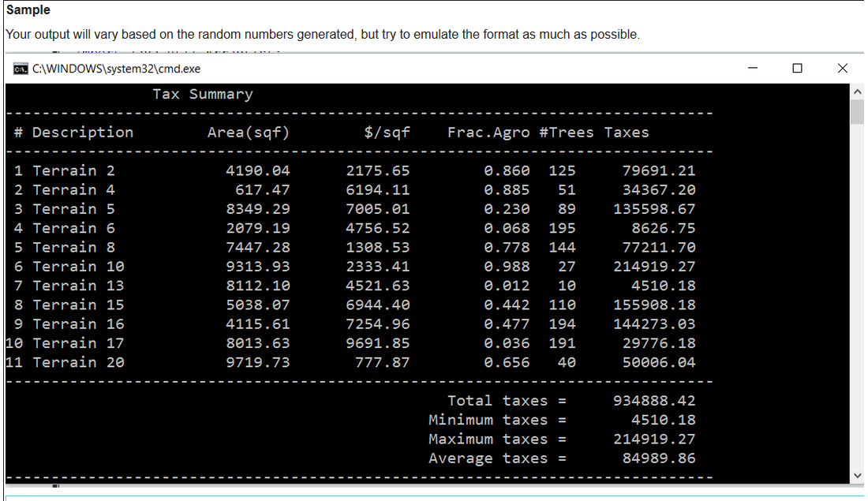Click price value 9691.85
The height and width of the screenshot is (501, 868).
377,343
